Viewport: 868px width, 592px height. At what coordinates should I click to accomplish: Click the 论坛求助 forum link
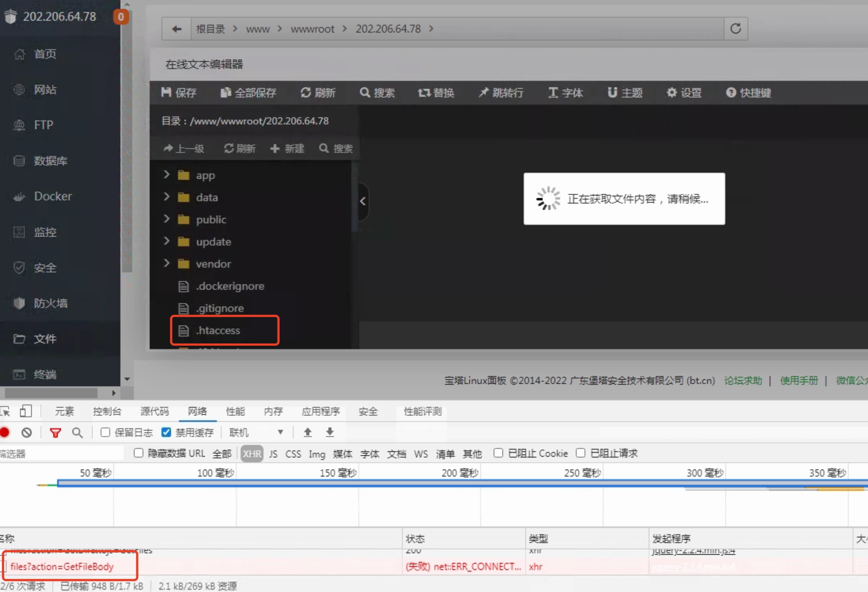click(743, 381)
